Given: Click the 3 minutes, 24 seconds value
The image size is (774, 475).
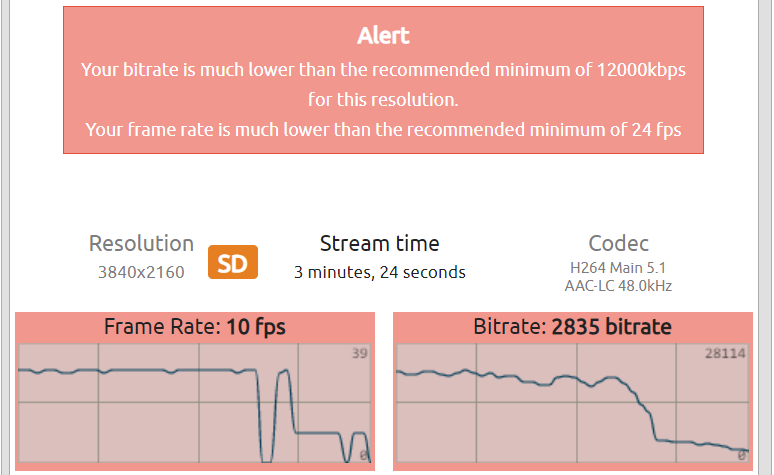Looking at the screenshot, I should (x=379, y=271).
